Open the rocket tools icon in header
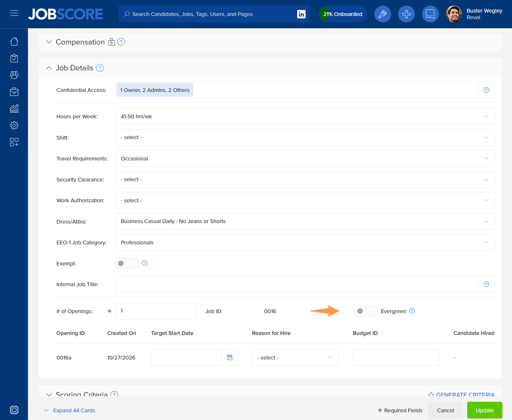 (383, 14)
